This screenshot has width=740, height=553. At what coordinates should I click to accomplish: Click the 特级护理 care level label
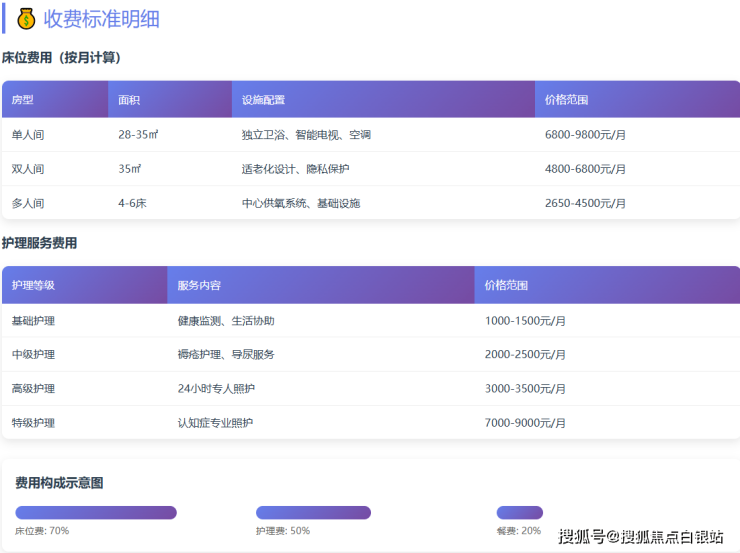(33, 423)
